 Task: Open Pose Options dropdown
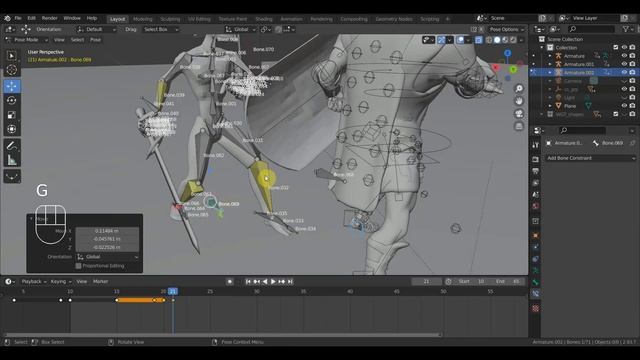[507, 29]
